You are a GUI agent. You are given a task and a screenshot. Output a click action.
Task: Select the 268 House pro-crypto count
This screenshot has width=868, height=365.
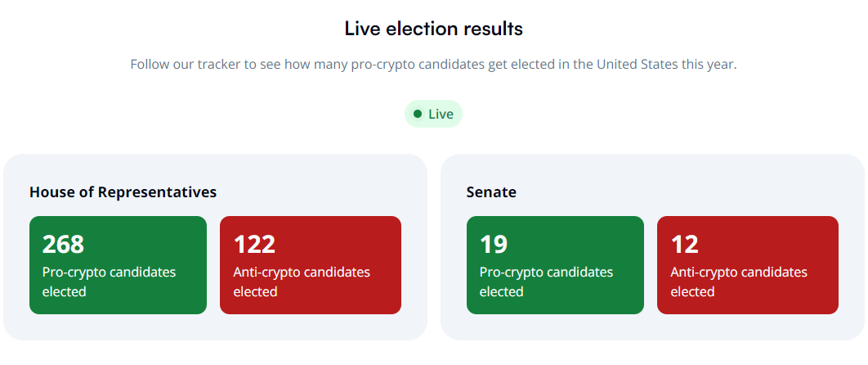63,244
